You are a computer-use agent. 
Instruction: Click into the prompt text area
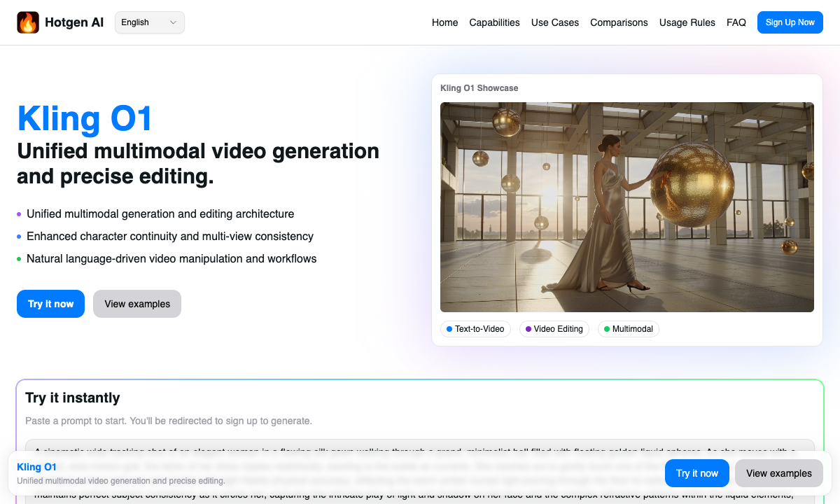point(420,445)
